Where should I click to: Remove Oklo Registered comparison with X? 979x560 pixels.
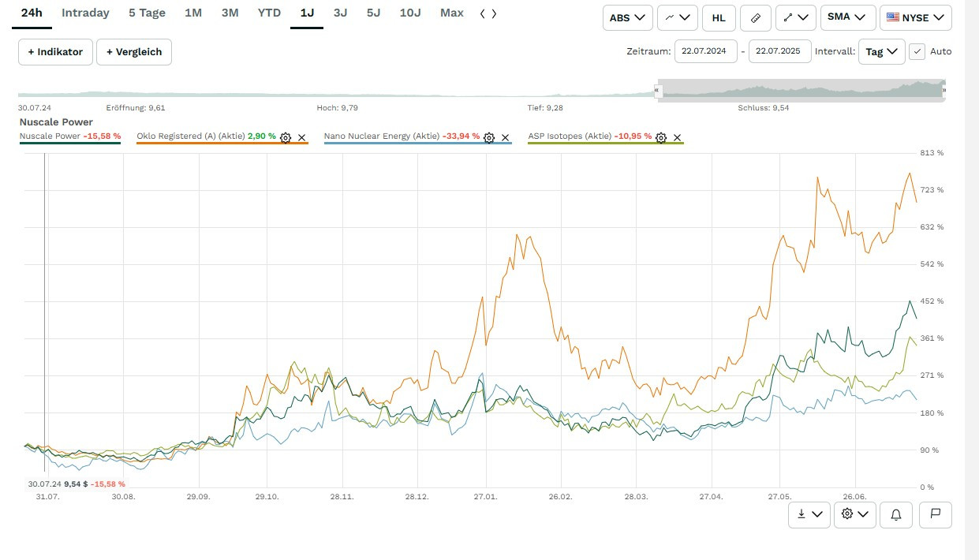point(301,137)
